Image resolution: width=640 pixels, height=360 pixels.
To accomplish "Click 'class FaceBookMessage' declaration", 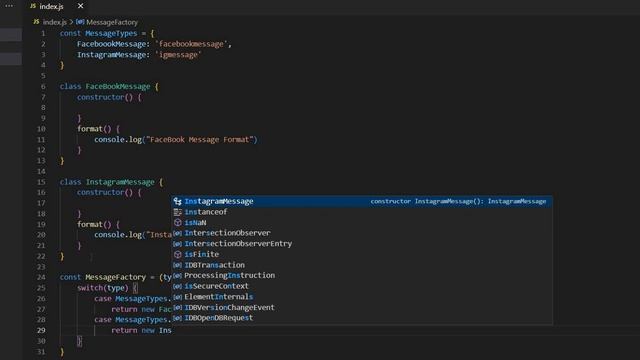I will click(105, 87).
